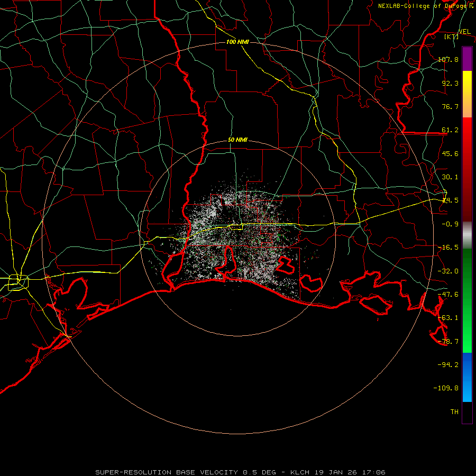This screenshot has height=476, width=476.
Task: Click the 50 NMI range ring label
Action: 237,140
